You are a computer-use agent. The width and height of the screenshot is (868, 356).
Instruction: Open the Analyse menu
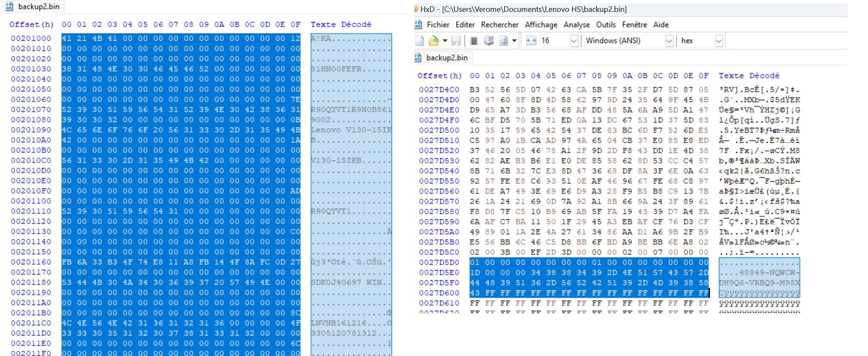(576, 25)
